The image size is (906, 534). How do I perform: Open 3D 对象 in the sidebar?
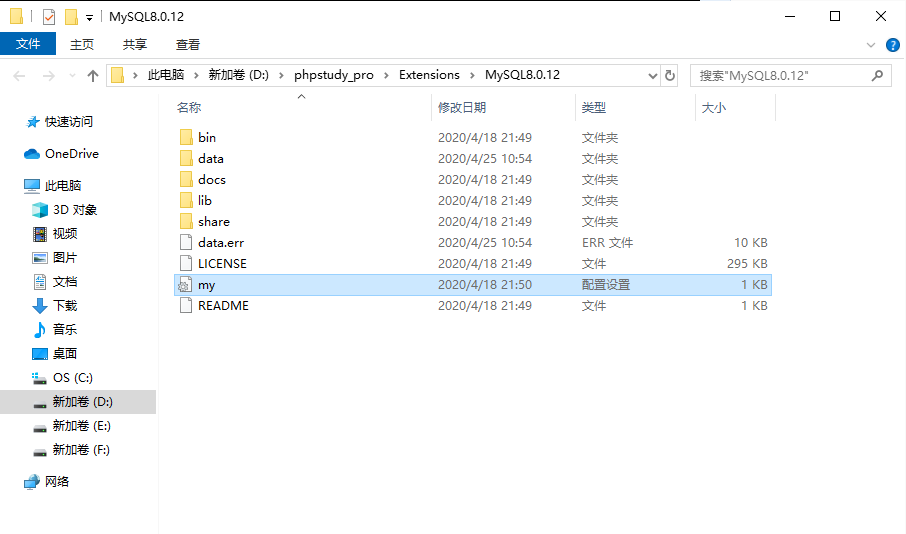(75, 210)
